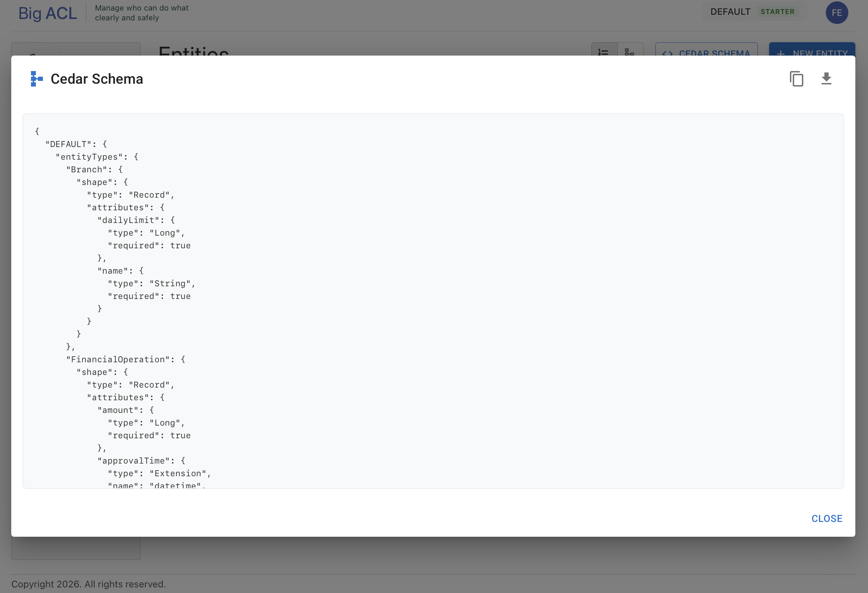
Task: Click the STARTER plan badge
Action: pyautogui.click(x=777, y=12)
